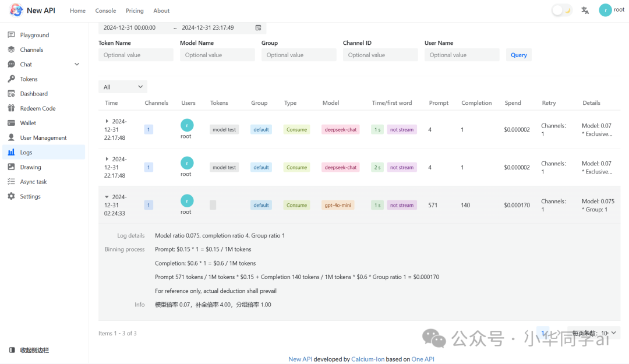This screenshot has height=364, width=629.
Task: Open the language switcher icon
Action: tap(585, 10)
